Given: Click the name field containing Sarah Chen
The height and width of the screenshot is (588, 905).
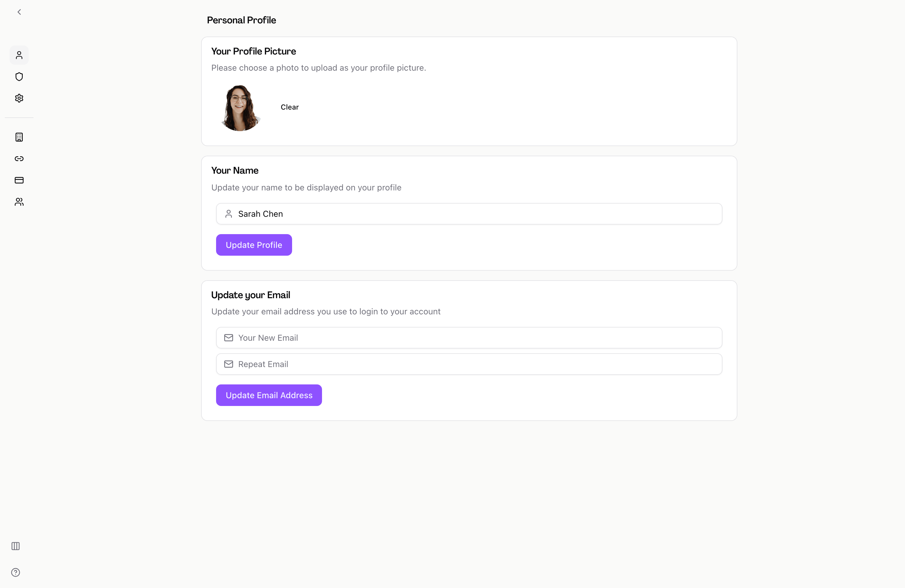Looking at the screenshot, I should pyautogui.click(x=468, y=214).
